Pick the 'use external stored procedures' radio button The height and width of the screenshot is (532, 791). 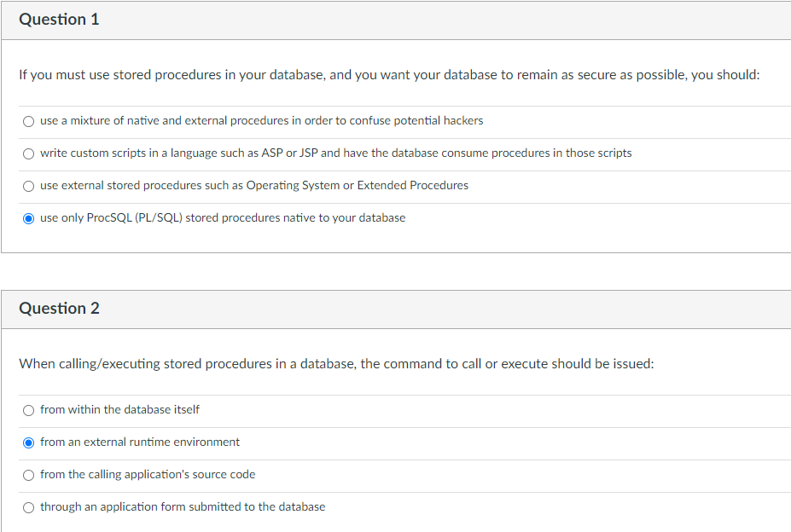(29, 186)
